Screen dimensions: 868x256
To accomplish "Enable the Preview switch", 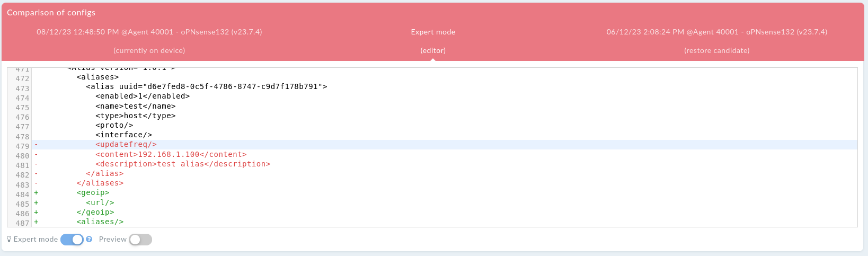I will pyautogui.click(x=140, y=240).
